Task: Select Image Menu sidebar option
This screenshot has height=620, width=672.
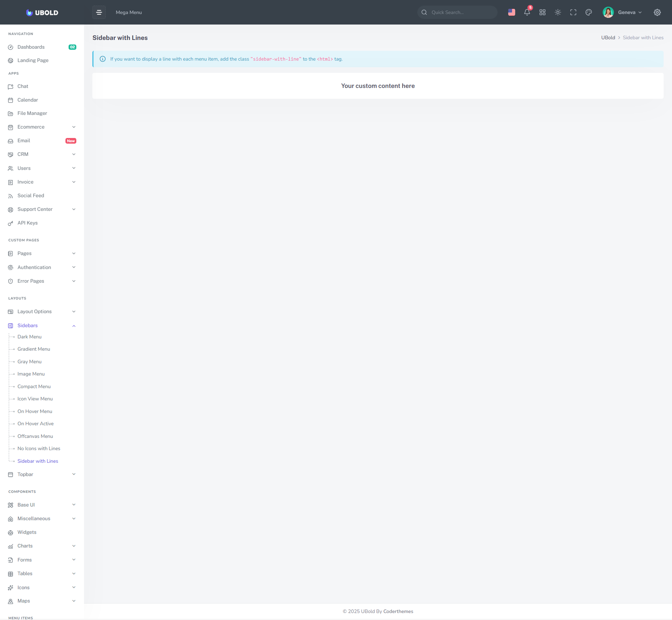Action: coord(31,374)
